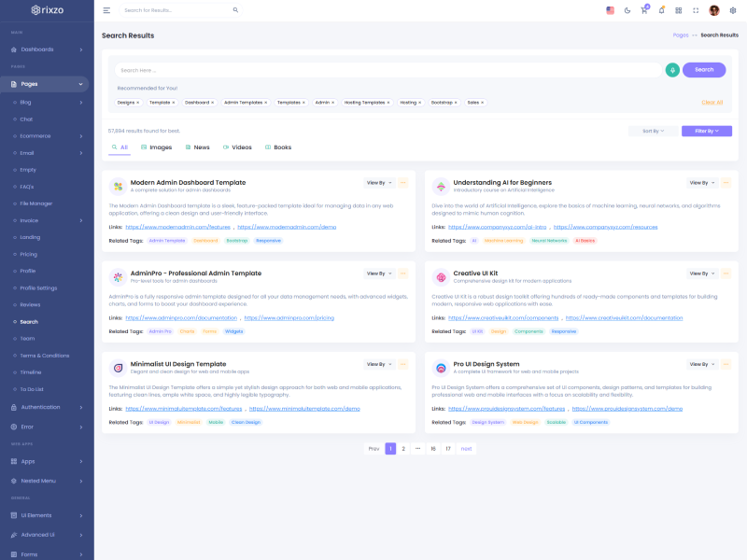747x560 pixels.
Task: Expand View By on Modern Admin Dashboard card
Action: 379,183
